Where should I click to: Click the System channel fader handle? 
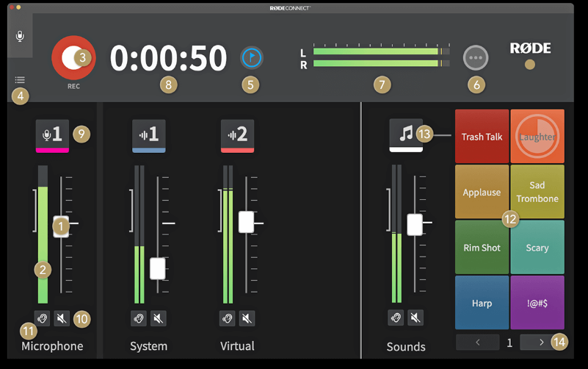coord(158,268)
